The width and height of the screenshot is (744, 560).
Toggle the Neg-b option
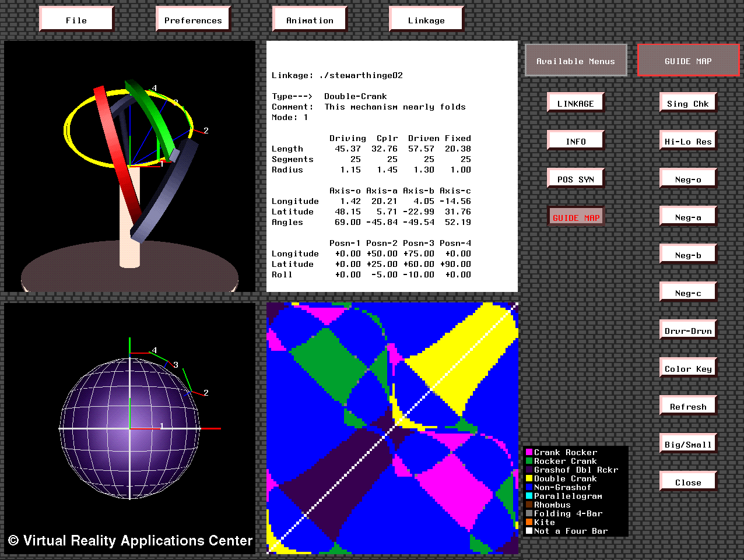pos(688,255)
